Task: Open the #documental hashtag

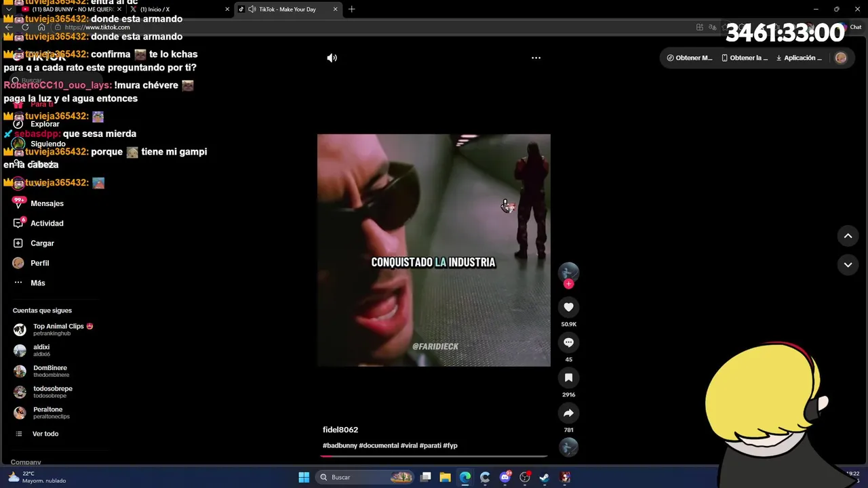Action: 378,445
